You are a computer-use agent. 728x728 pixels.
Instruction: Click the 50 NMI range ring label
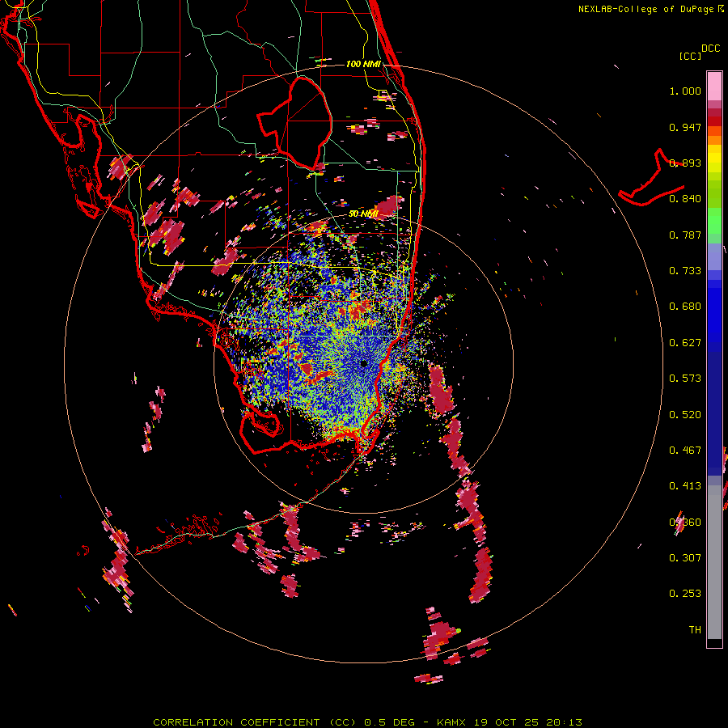(x=363, y=214)
